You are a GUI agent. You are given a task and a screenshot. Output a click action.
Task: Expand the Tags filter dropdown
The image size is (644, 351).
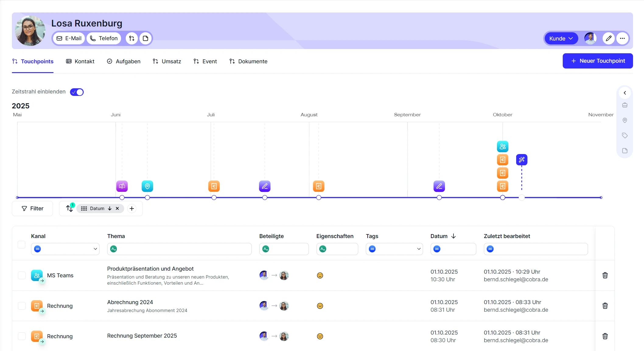coord(419,249)
